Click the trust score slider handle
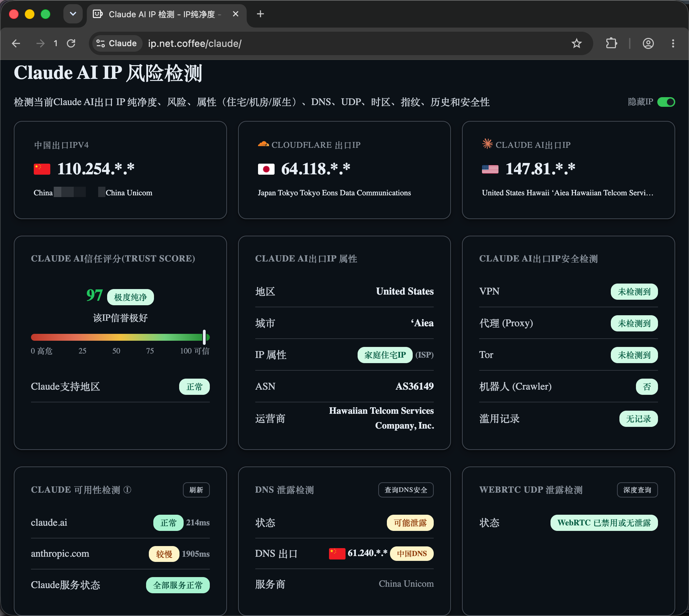 point(204,337)
